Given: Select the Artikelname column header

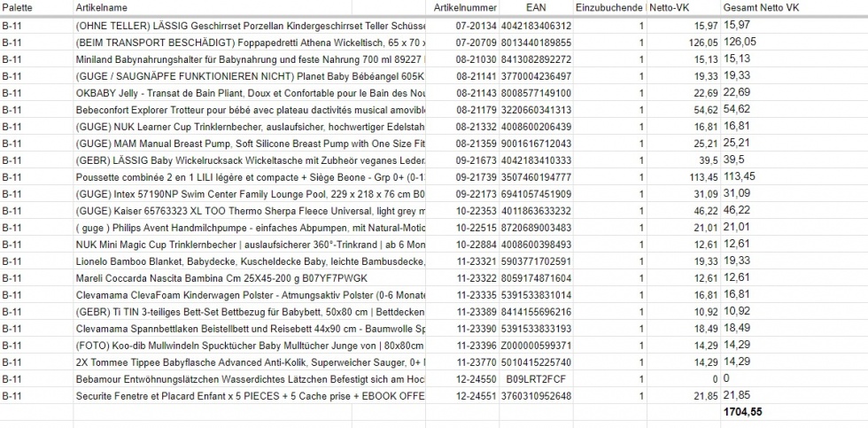Looking at the screenshot, I should [x=213, y=8].
